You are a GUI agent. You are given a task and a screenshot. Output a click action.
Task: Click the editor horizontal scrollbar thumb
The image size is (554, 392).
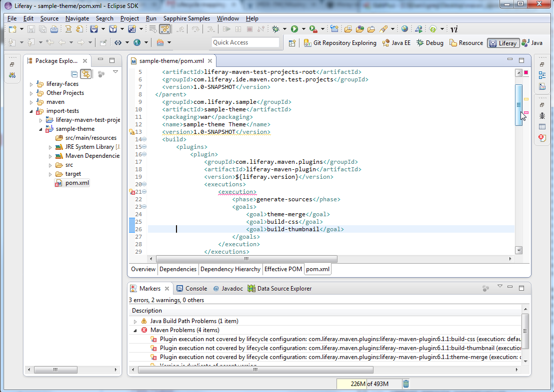[x=246, y=259]
